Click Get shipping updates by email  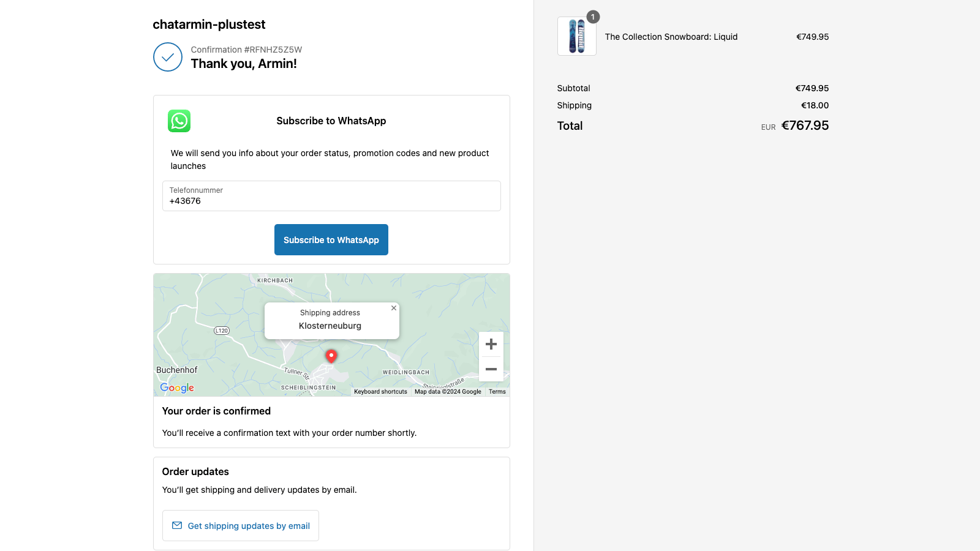point(249,526)
